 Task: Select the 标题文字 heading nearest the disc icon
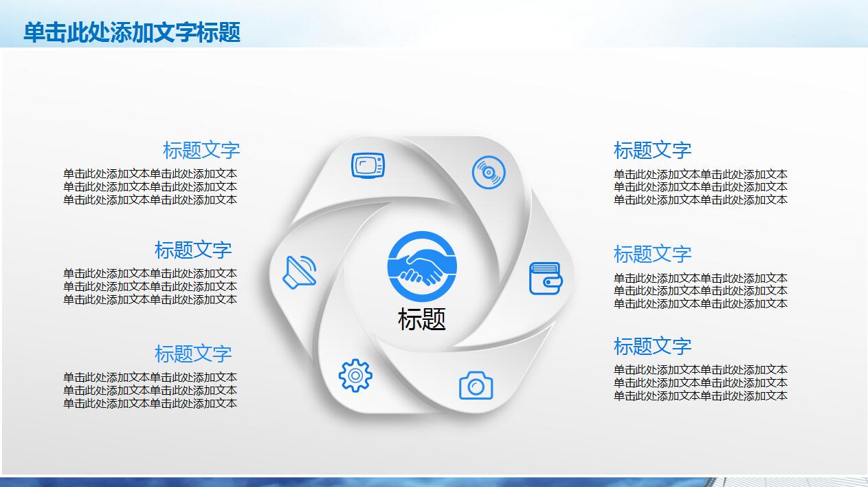652,150
